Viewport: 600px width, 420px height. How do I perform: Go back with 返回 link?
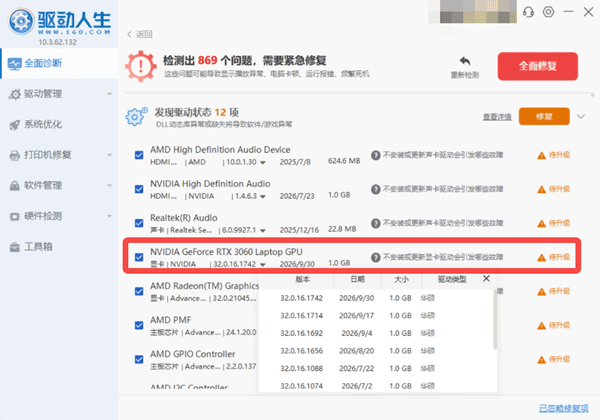click(x=140, y=34)
